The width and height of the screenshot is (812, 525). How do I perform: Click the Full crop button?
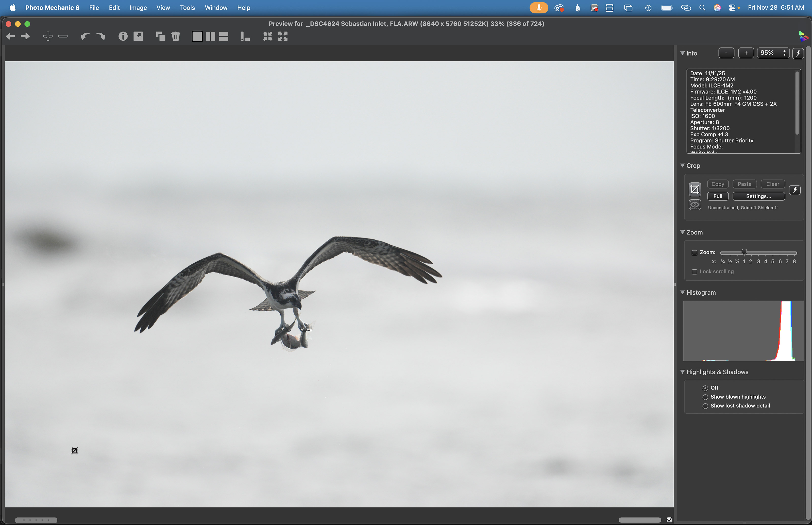coord(717,196)
